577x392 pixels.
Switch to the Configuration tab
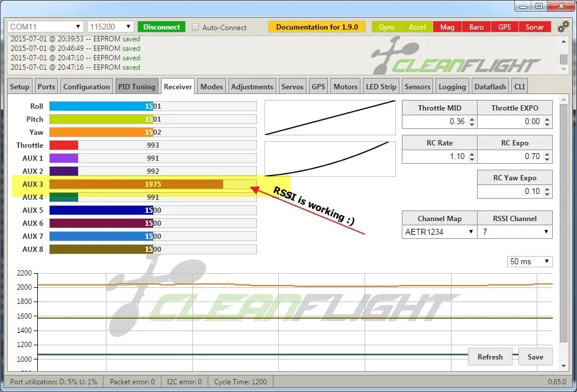pos(86,87)
